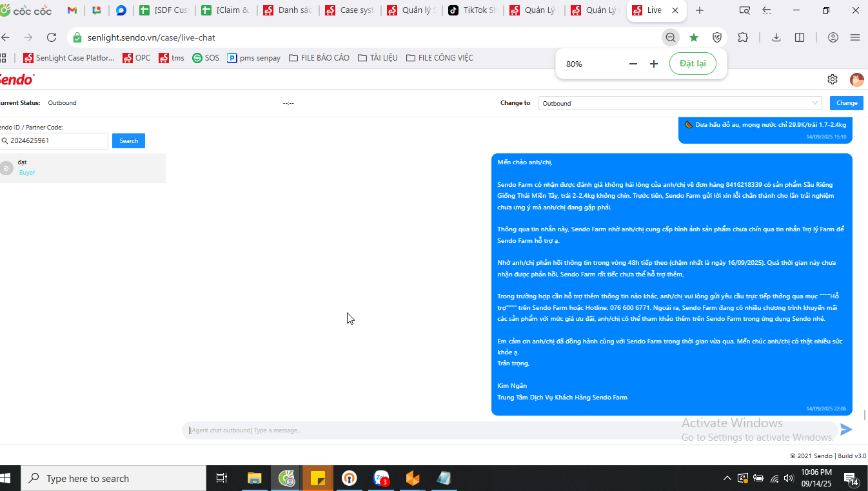Click the Cốc Cốc browser logo
This screenshot has width=868, height=491.
26,10
